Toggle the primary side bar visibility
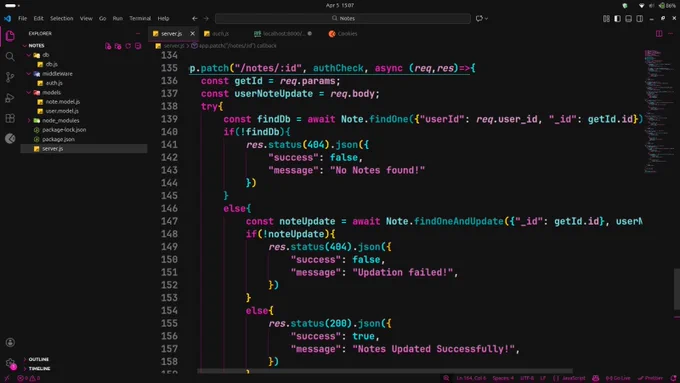This screenshot has width=680, height=383. (617, 19)
